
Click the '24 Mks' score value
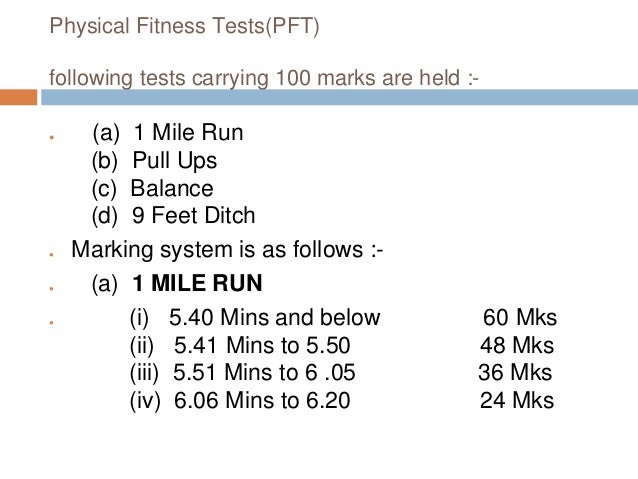tap(517, 400)
